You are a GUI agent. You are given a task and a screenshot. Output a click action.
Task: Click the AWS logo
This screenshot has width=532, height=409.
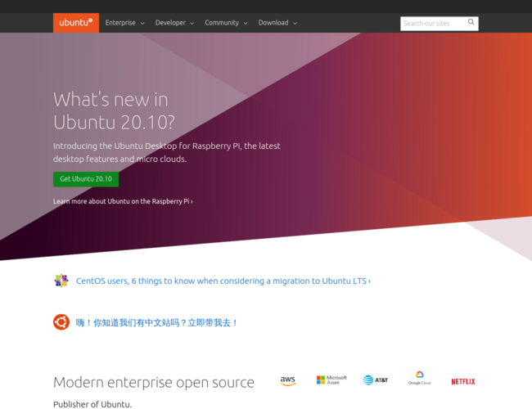(288, 381)
